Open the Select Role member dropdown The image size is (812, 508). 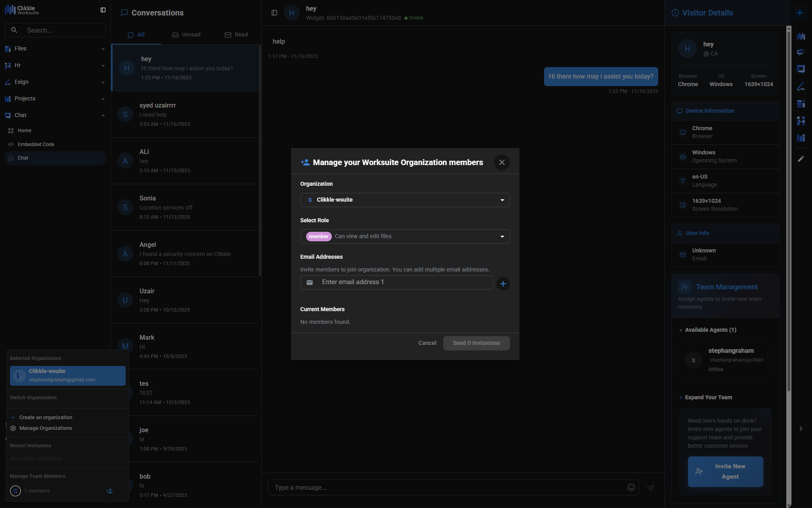click(405, 237)
